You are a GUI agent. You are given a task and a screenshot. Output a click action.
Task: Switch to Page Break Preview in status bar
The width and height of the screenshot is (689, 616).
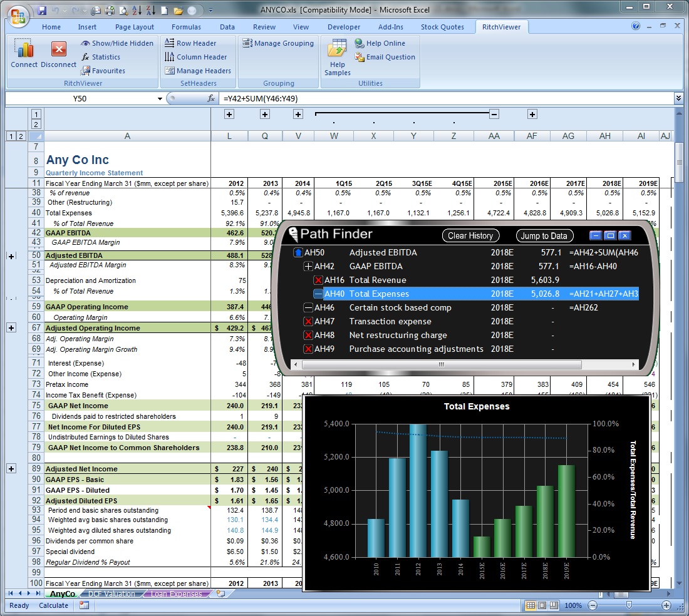click(x=554, y=605)
